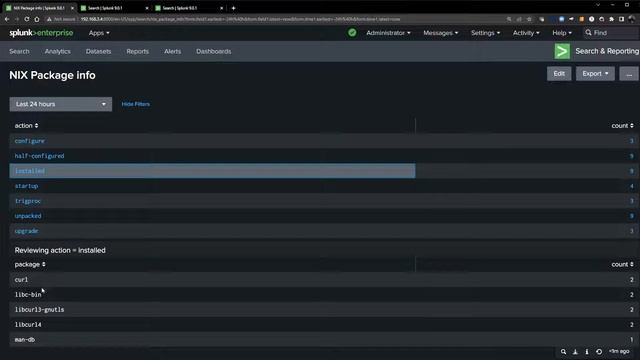Click the unpacked action link
Image resolution: width=640 pixels, height=360 pixels.
pyautogui.click(x=28, y=216)
